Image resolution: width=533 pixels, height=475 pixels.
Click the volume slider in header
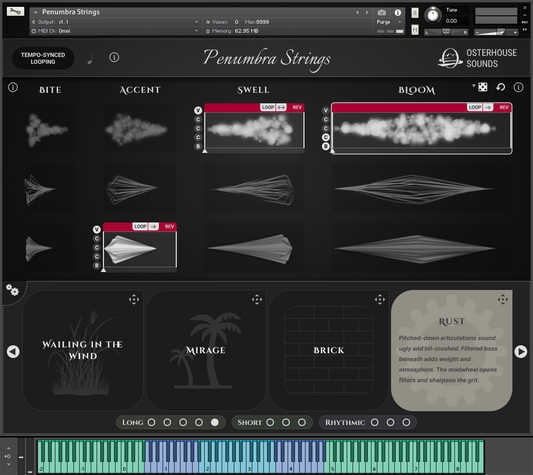tap(496, 32)
